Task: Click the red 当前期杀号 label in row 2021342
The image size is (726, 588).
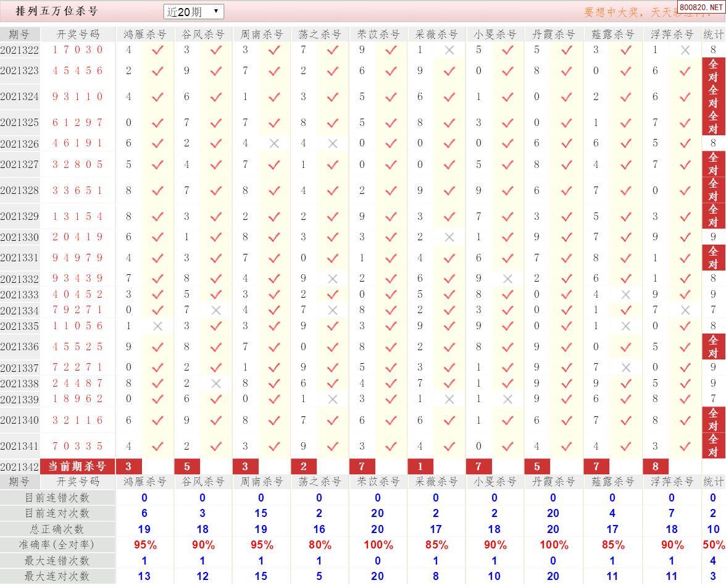Action: click(x=77, y=466)
